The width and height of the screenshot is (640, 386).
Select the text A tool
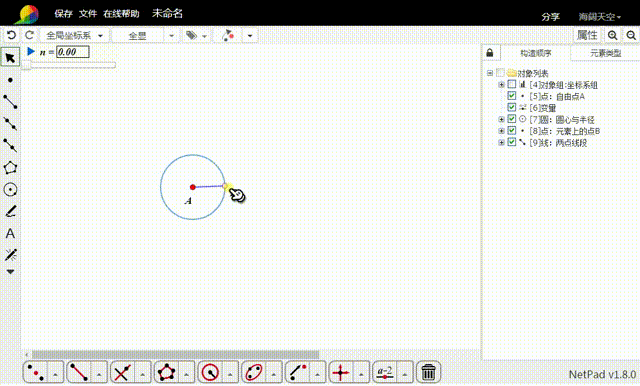(x=10, y=233)
